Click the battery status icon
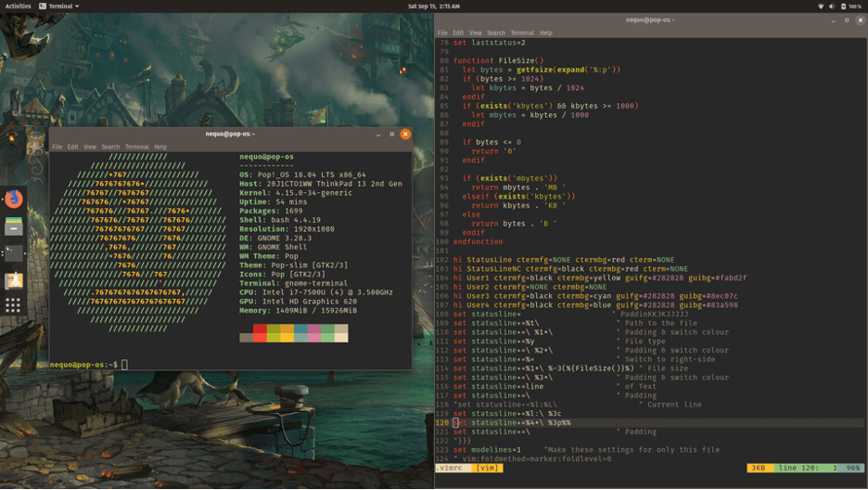868x490 pixels. point(844,6)
